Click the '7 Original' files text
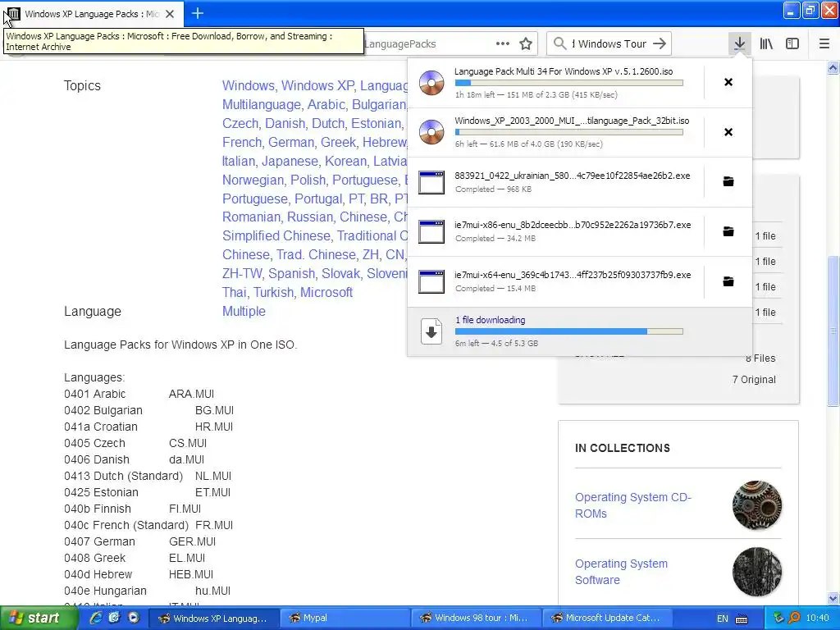Image resolution: width=840 pixels, height=630 pixels. [x=754, y=380]
